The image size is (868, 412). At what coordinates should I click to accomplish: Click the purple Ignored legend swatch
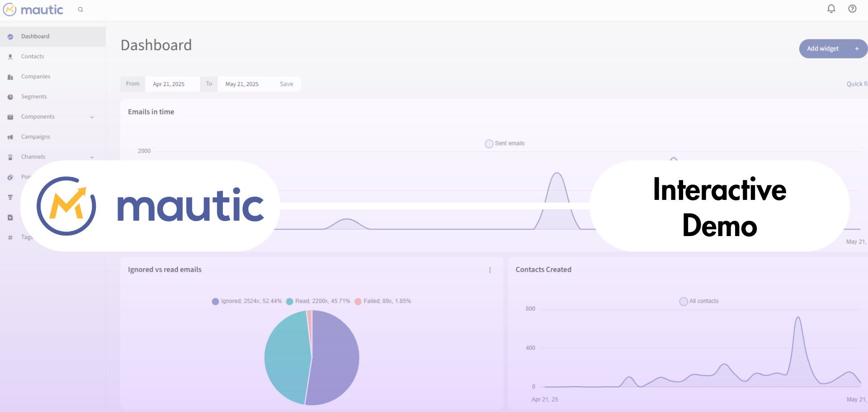[x=216, y=302]
